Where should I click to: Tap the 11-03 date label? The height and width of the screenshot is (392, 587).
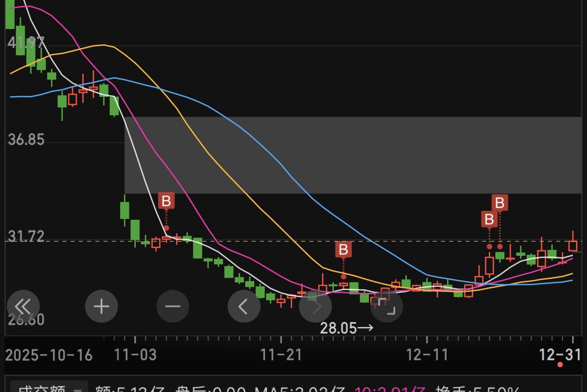[x=135, y=355]
